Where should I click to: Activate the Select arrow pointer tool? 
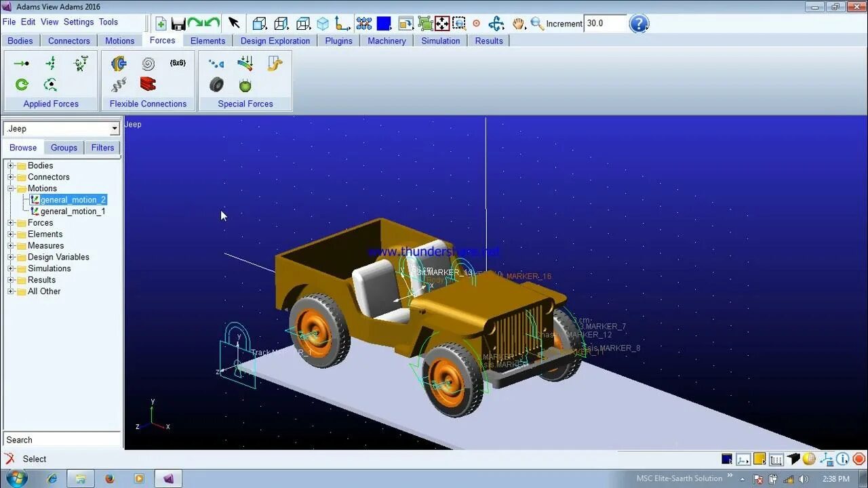pyautogui.click(x=234, y=23)
